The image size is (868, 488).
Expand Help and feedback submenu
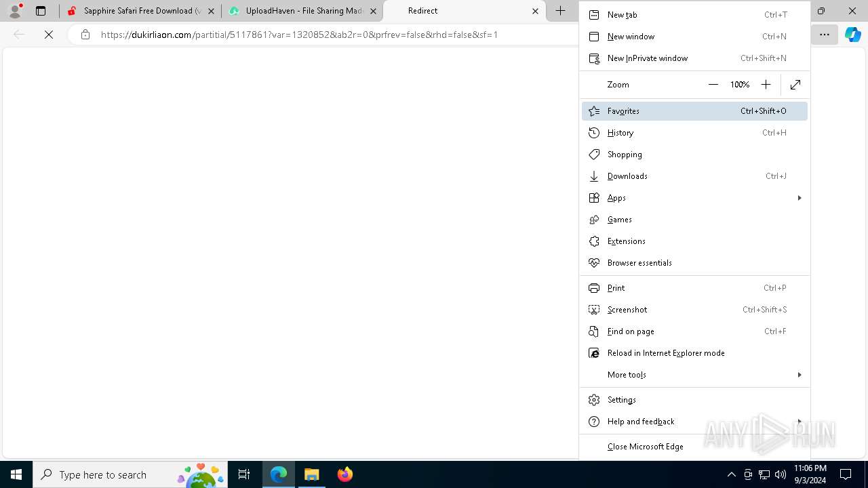pyautogui.click(x=694, y=422)
